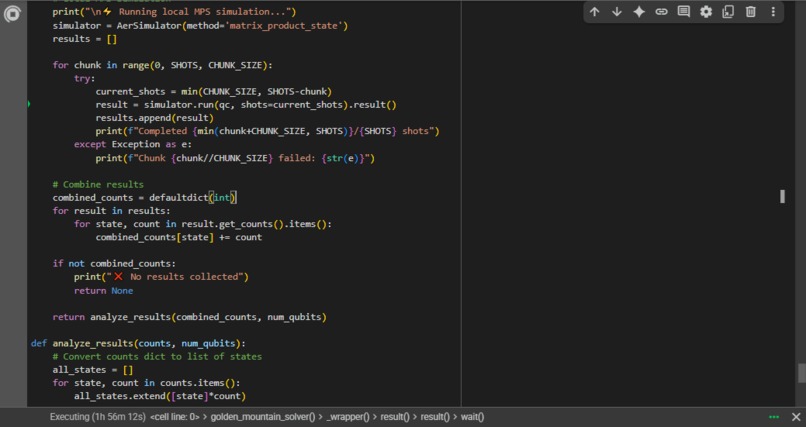The width and height of the screenshot is (806, 427).
Task: Click the 'try:' line
Action: pos(85,79)
